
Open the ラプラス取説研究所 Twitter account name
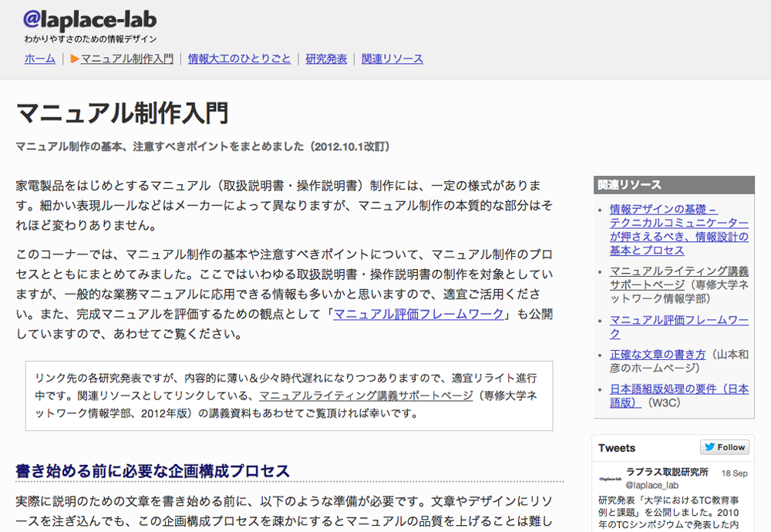click(667, 472)
